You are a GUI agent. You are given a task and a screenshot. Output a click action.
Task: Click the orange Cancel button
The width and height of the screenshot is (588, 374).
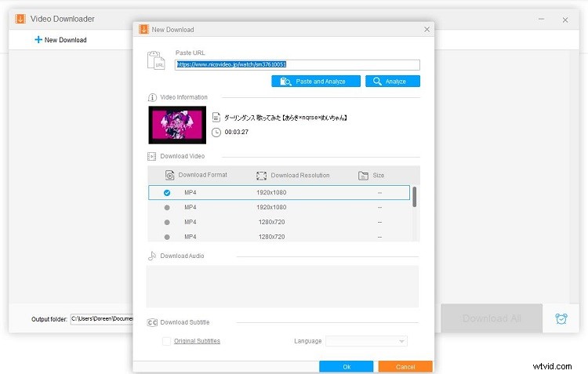tap(405, 366)
